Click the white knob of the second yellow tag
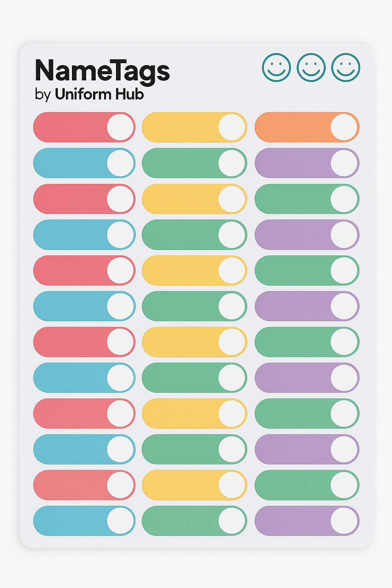Image resolution: width=392 pixels, height=588 pixels. (x=232, y=199)
